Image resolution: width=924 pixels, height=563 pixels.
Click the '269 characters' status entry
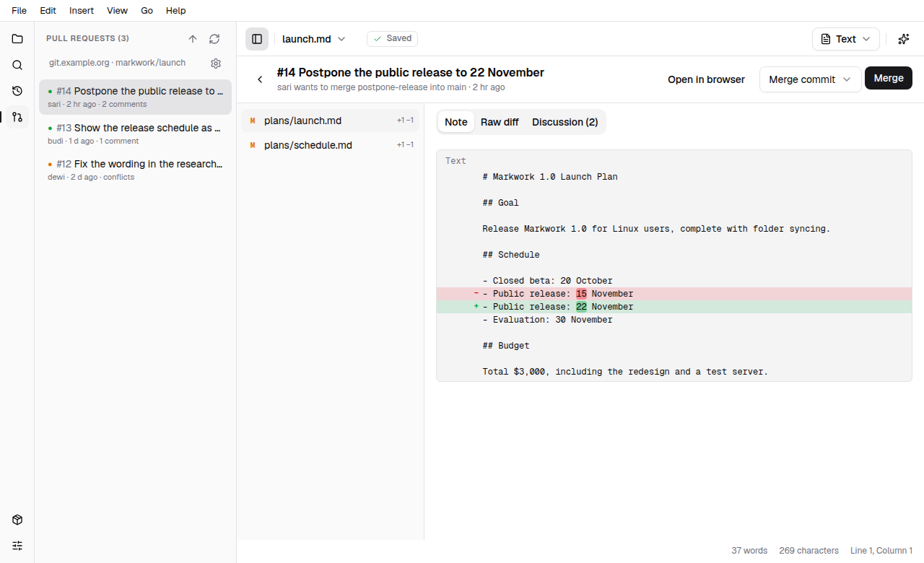pos(808,551)
